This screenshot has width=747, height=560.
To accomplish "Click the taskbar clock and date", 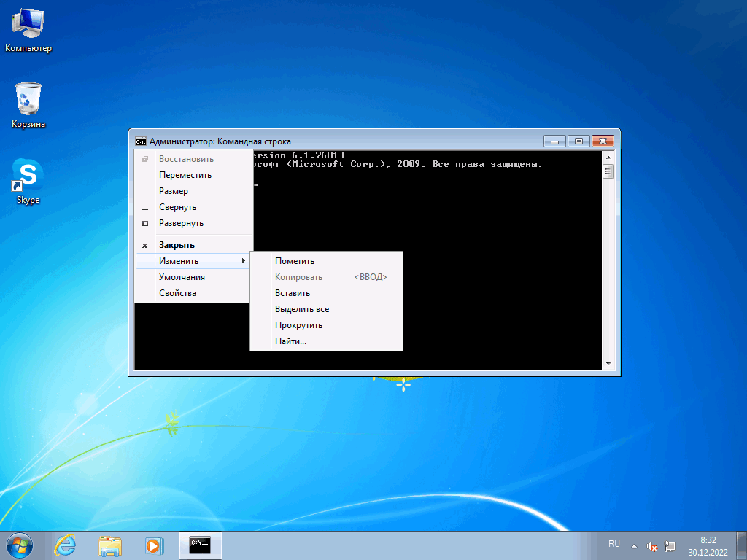I will (x=707, y=545).
